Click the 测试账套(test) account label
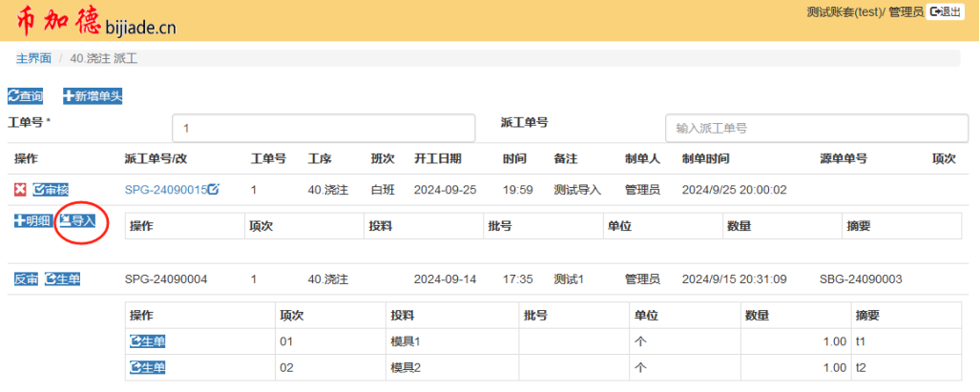This screenshot has width=980, height=392. tap(843, 11)
